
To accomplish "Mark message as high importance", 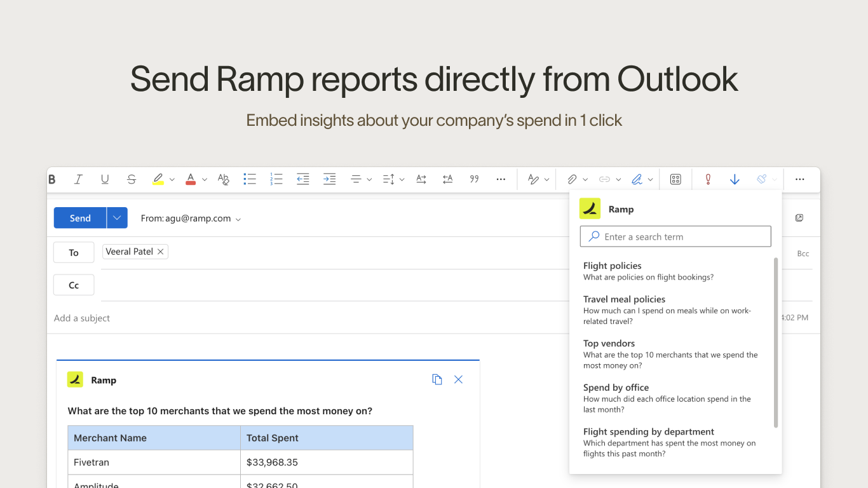I will [x=708, y=180].
